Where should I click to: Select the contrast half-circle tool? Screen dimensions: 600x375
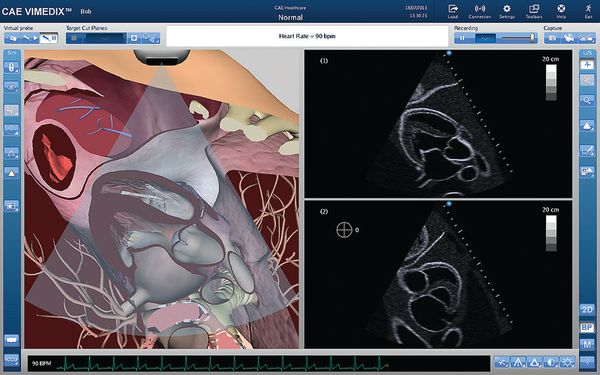pyautogui.click(x=551, y=362)
